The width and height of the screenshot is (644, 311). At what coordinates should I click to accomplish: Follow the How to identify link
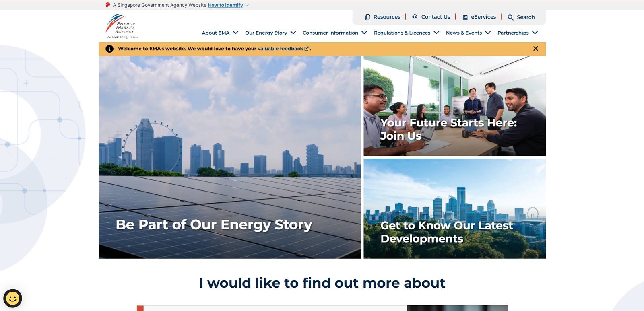tap(225, 5)
